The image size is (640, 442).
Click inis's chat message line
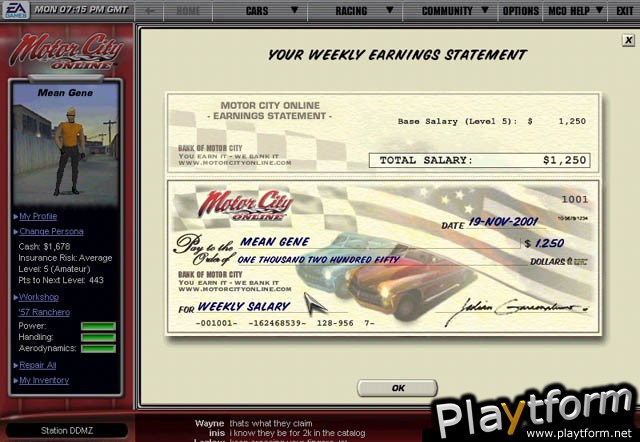tap(287, 433)
